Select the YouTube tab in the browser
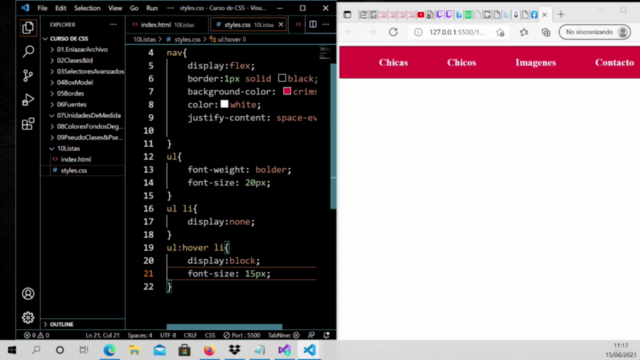The width and height of the screenshot is (640, 360). pyautogui.click(x=420, y=15)
